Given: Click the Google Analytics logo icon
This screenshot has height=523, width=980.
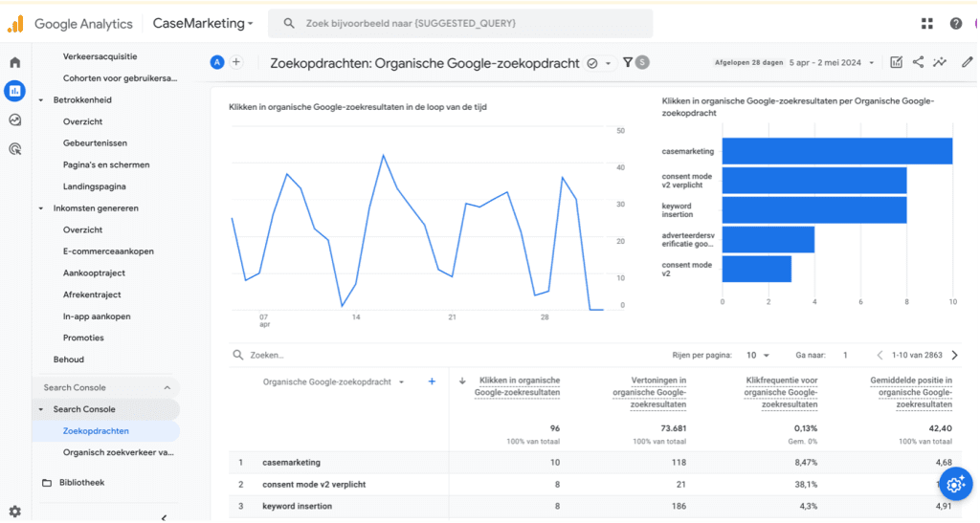Looking at the screenshot, I should pyautogui.click(x=15, y=24).
